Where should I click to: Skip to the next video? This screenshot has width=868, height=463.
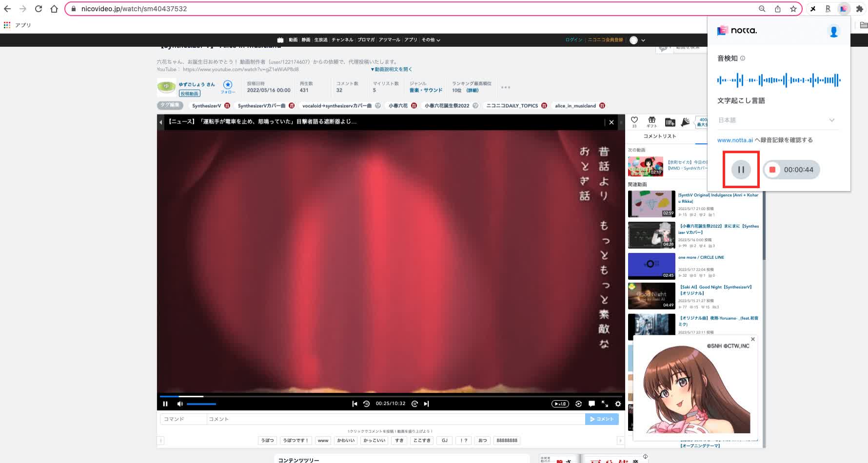[426, 404]
